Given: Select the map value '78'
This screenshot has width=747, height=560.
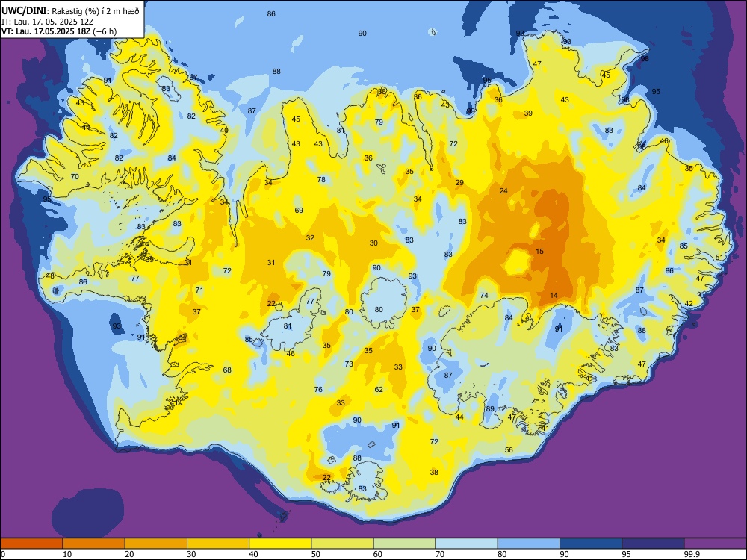Looking at the screenshot, I should click(321, 179).
